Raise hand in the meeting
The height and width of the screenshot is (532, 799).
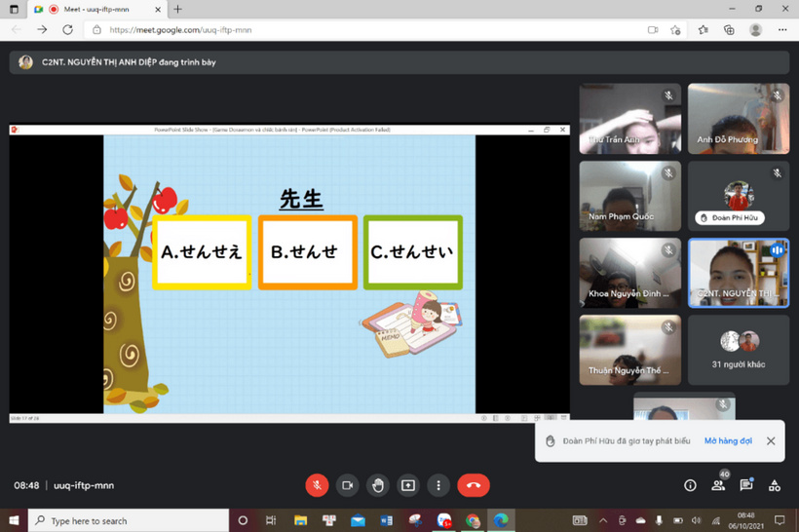(x=378, y=485)
